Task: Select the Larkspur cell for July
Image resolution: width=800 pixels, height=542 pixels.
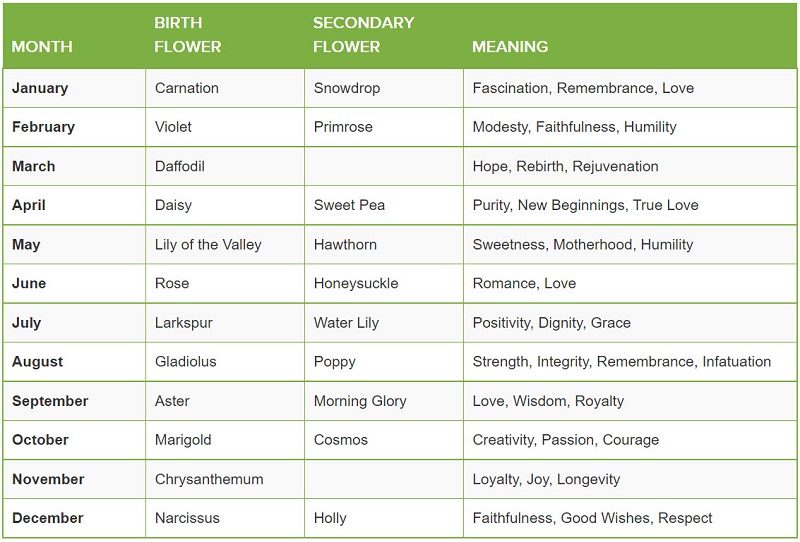Action: 184,323
